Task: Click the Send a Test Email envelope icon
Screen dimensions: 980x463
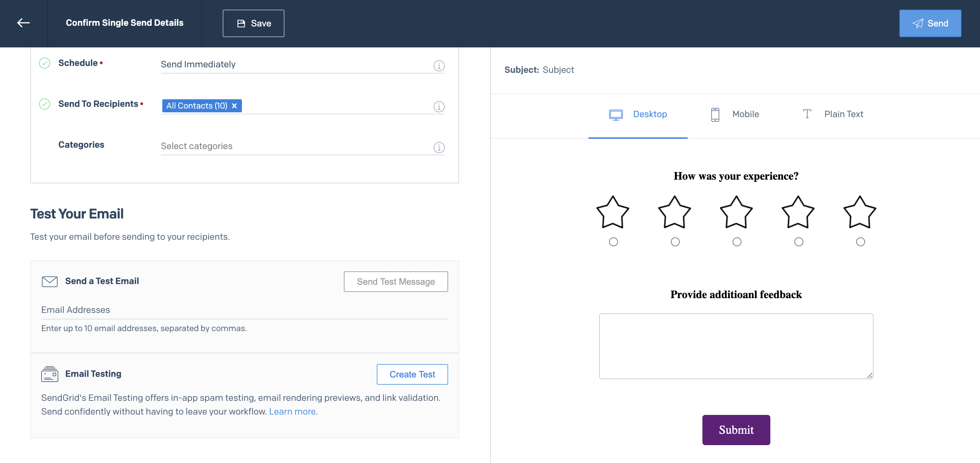Action: 49,281
